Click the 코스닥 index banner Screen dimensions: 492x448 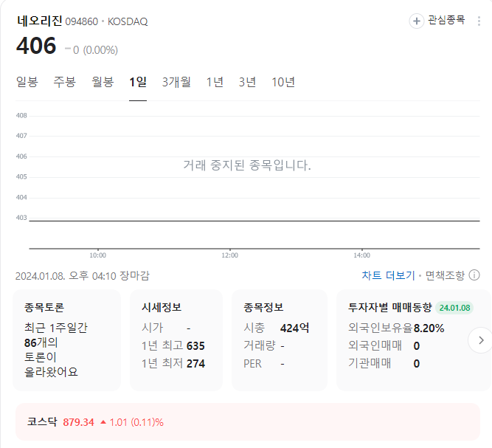click(x=248, y=422)
